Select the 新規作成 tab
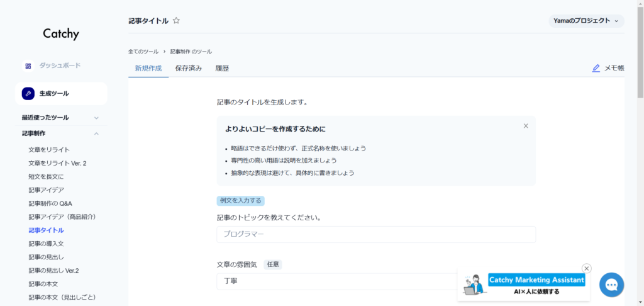The height and width of the screenshot is (306, 644). (x=148, y=68)
